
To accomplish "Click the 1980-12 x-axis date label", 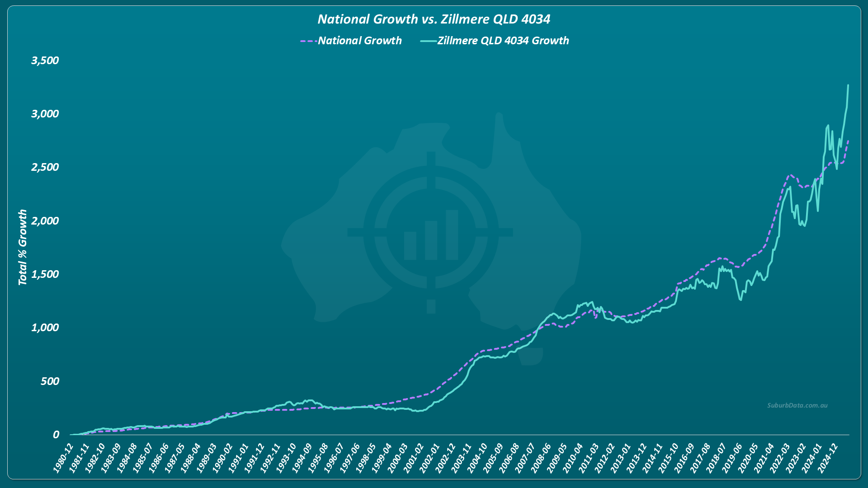I will point(63,458).
